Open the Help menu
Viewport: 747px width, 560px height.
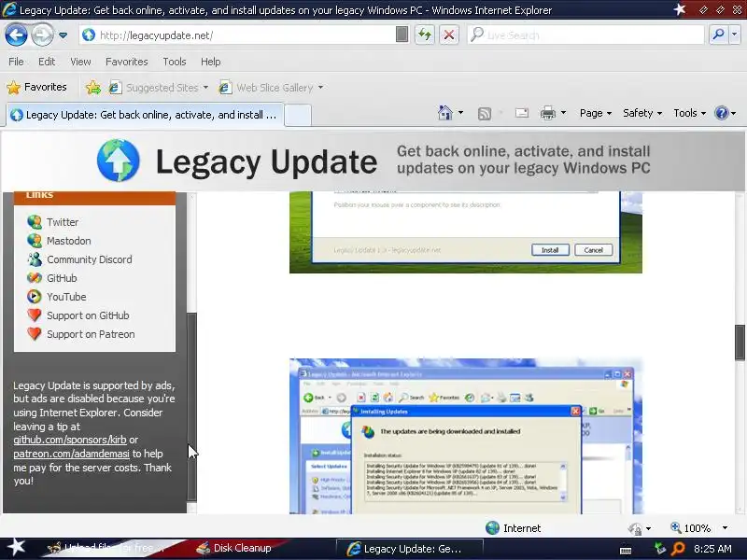[211, 62]
